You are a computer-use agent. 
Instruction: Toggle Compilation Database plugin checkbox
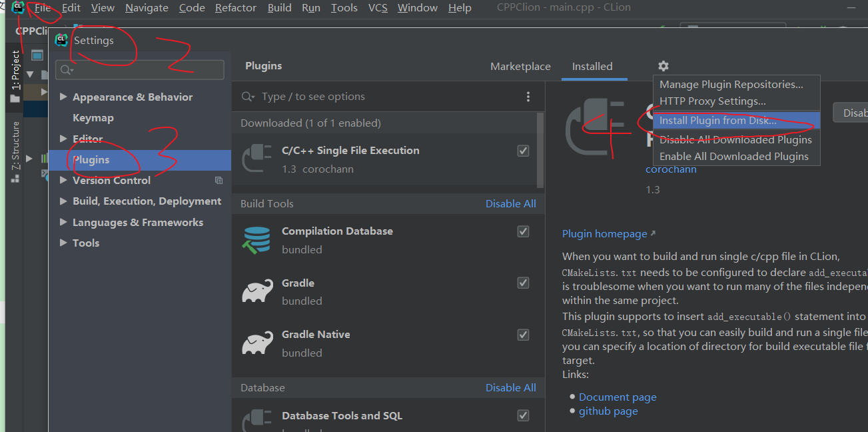point(523,231)
